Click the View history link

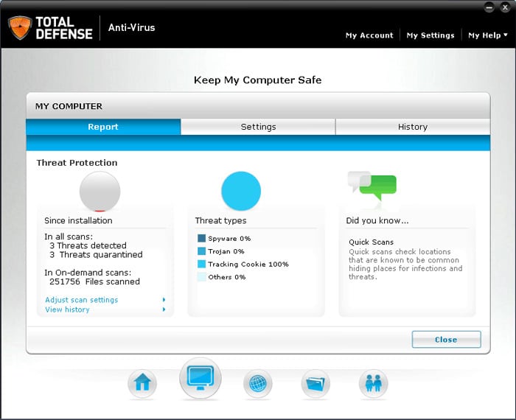(67, 309)
